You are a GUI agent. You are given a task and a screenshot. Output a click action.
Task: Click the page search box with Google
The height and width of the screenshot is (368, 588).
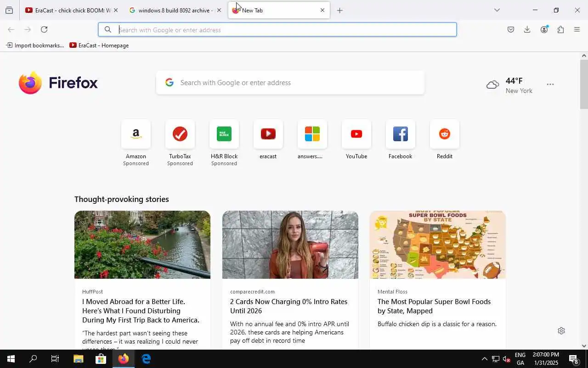coord(290,83)
